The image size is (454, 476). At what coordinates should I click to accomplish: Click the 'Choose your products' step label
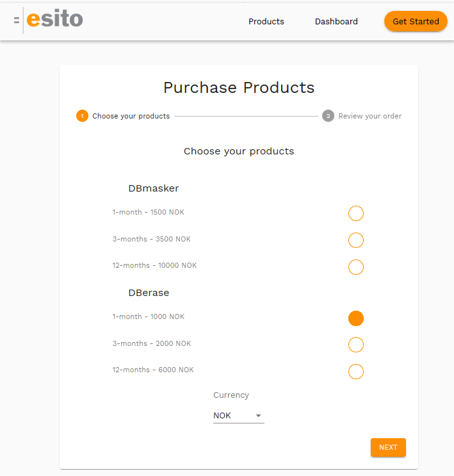click(131, 116)
